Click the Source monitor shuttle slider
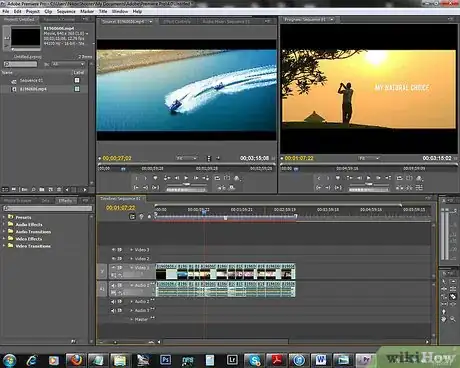Screen dimensions: 460x368 click(187, 184)
